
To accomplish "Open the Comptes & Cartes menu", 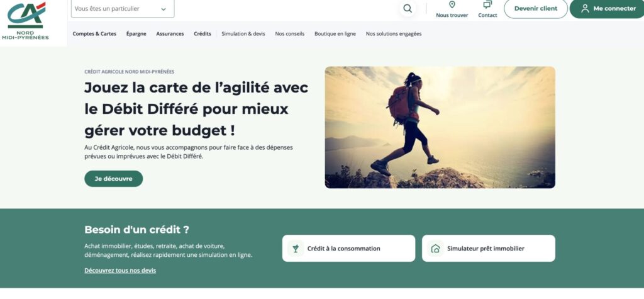I will 94,34.
